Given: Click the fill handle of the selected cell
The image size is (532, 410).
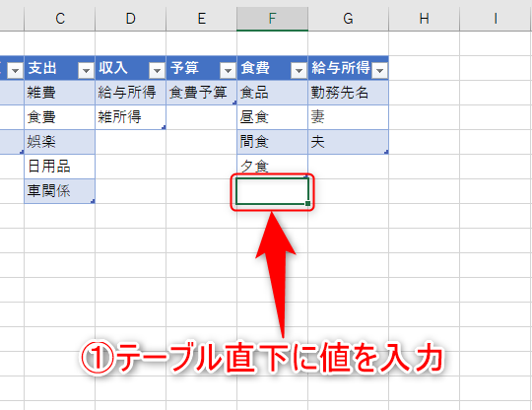Looking at the screenshot, I should point(307,204).
